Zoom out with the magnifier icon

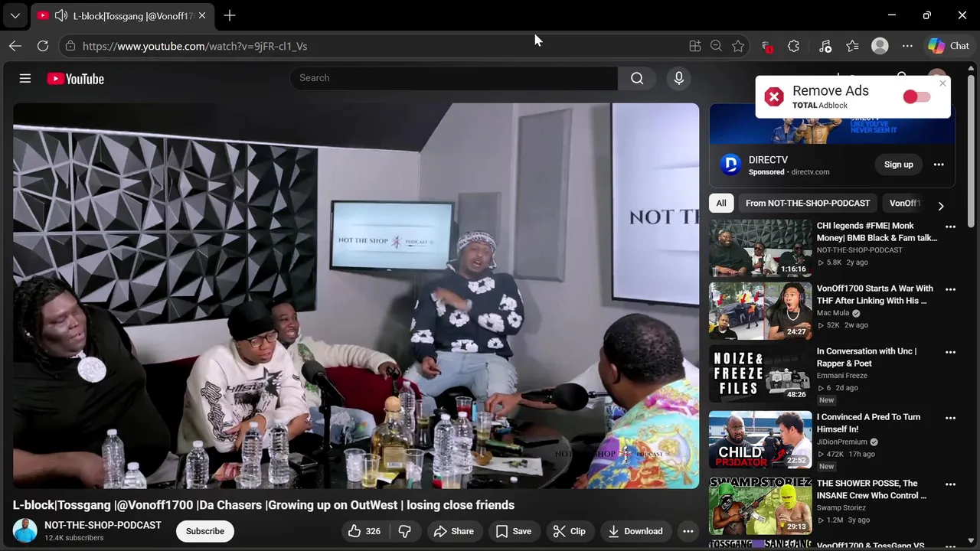716,46
